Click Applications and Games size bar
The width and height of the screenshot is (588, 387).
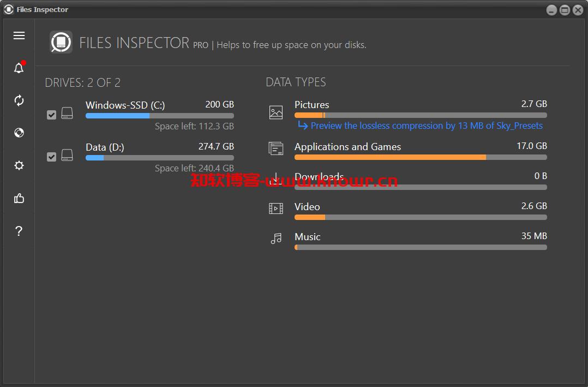421,157
